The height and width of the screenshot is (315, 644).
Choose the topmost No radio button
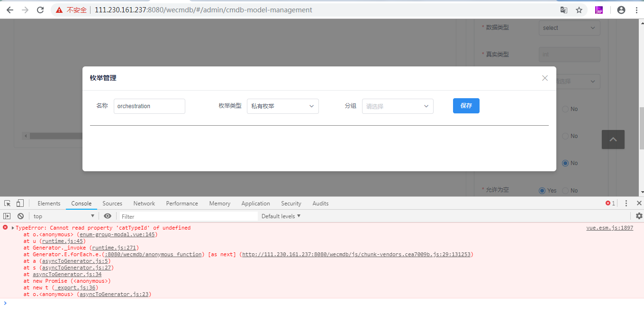point(565,109)
